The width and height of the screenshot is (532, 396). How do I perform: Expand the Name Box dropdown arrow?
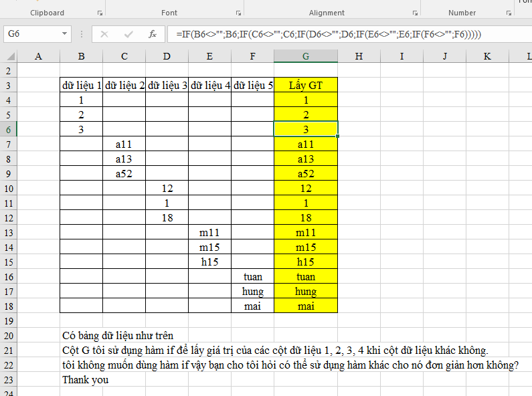pyautogui.click(x=64, y=34)
